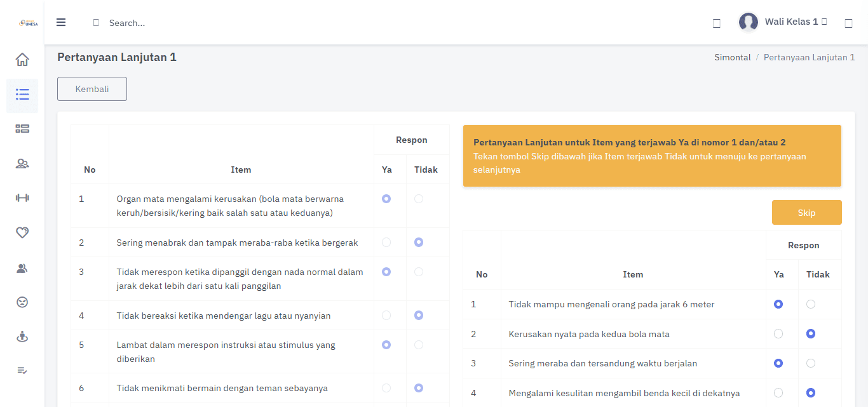Select Ya for Tidak mampu mengenali orang

(778, 304)
